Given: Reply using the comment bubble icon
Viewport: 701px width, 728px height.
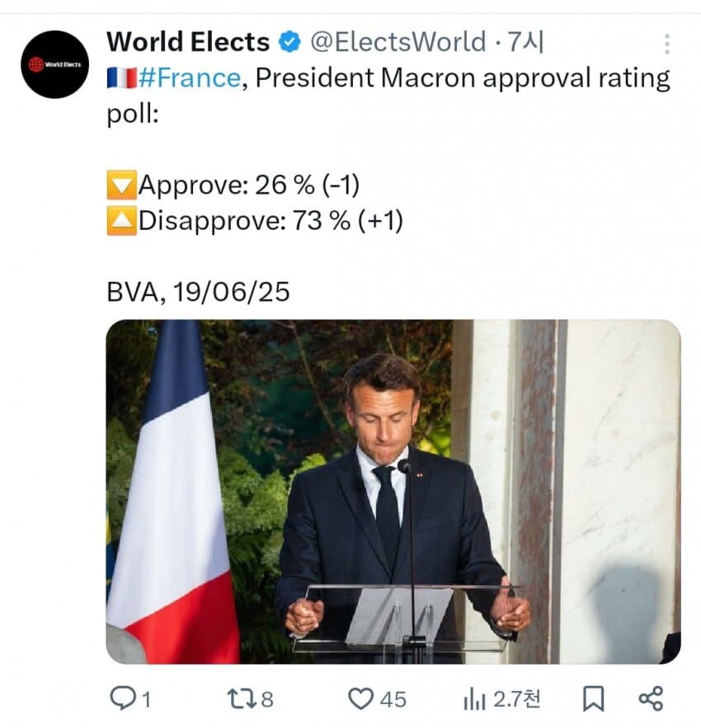Looking at the screenshot, I should 122,698.
